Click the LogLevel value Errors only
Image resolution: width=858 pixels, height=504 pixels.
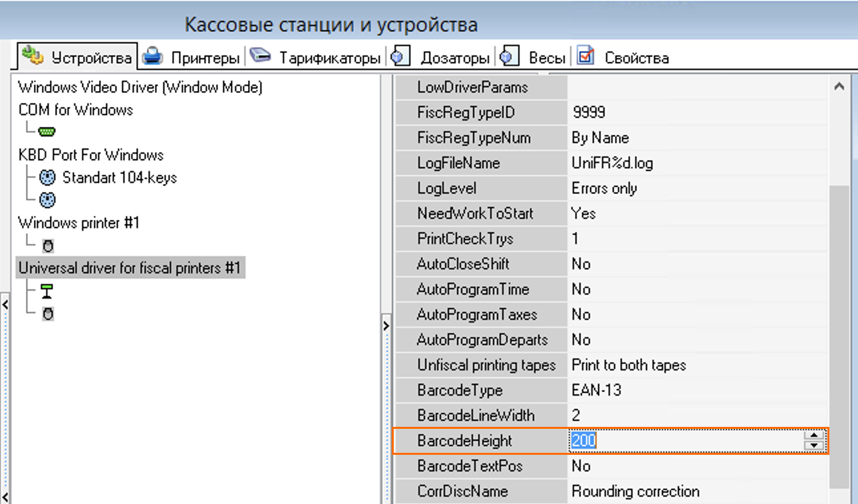(604, 188)
